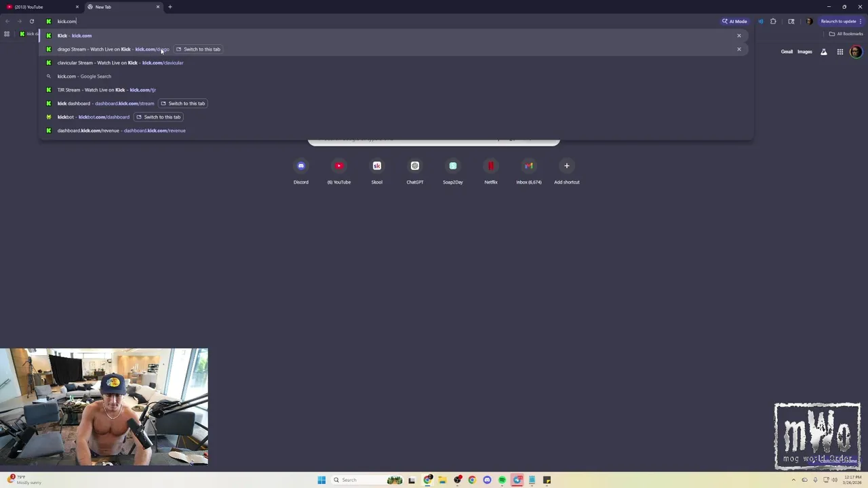The image size is (868, 488).
Task: Open the Soap2Day shortcut
Action: [453, 171]
